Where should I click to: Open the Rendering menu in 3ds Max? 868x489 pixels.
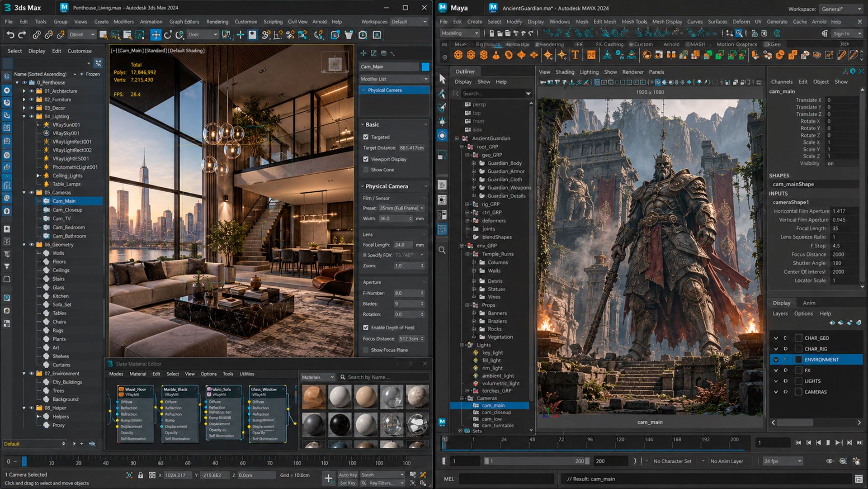tap(217, 21)
